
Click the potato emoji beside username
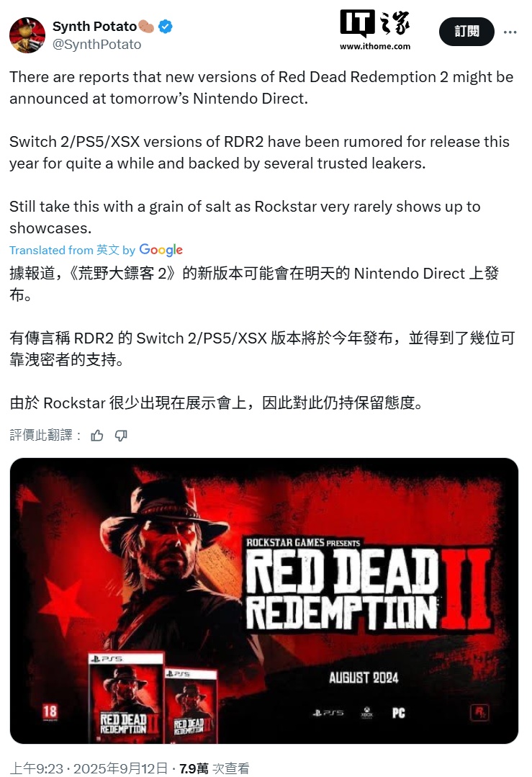tap(147, 26)
